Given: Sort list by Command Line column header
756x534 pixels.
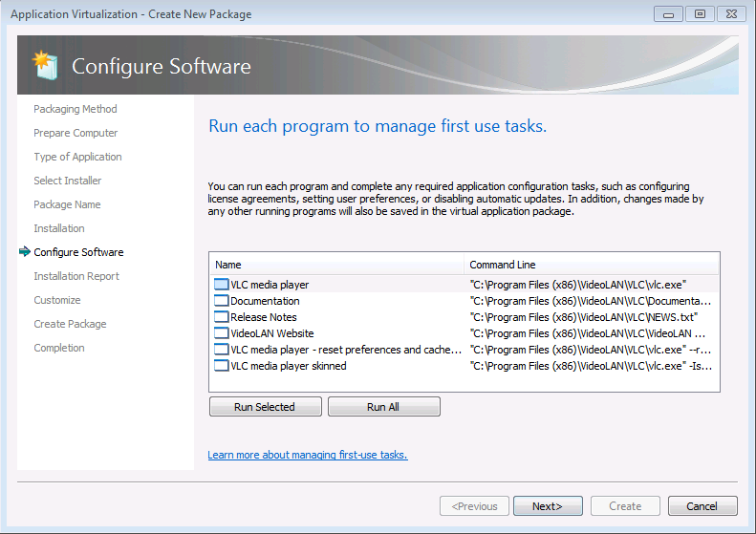Looking at the screenshot, I should [592, 265].
